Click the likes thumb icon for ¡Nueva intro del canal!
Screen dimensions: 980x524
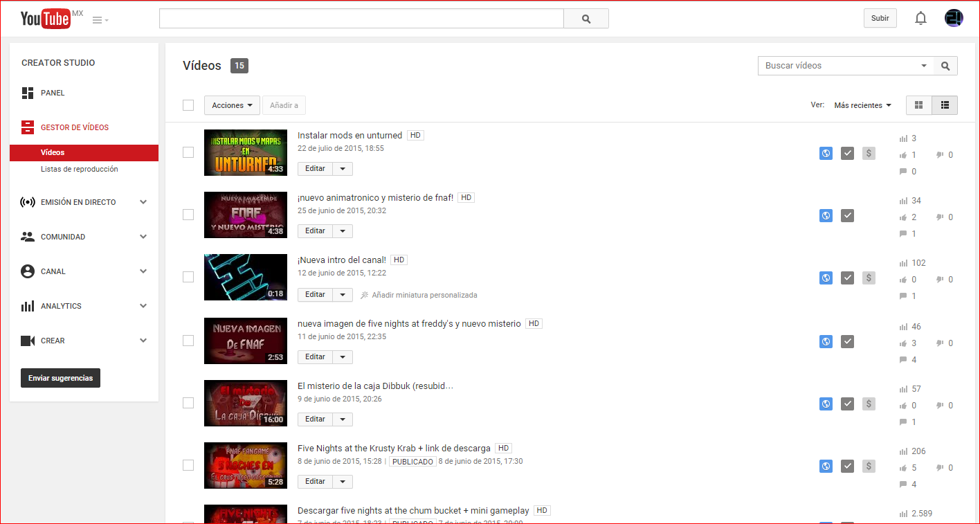(903, 280)
